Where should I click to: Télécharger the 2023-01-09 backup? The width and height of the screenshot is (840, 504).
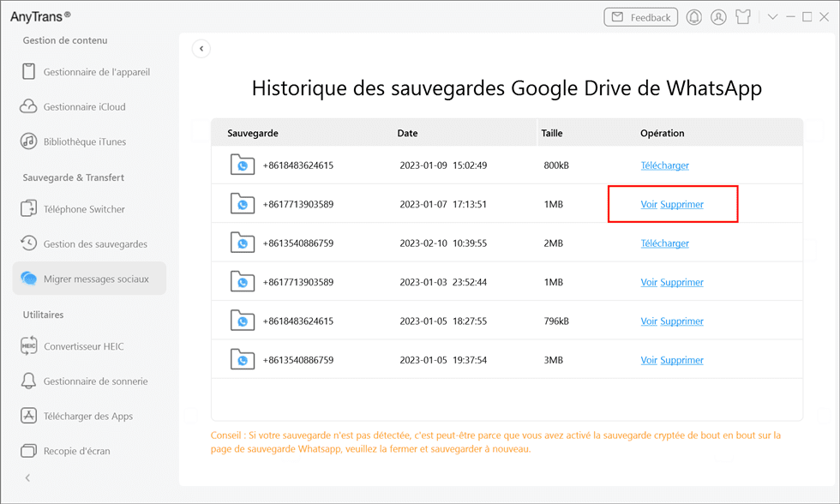pos(665,165)
